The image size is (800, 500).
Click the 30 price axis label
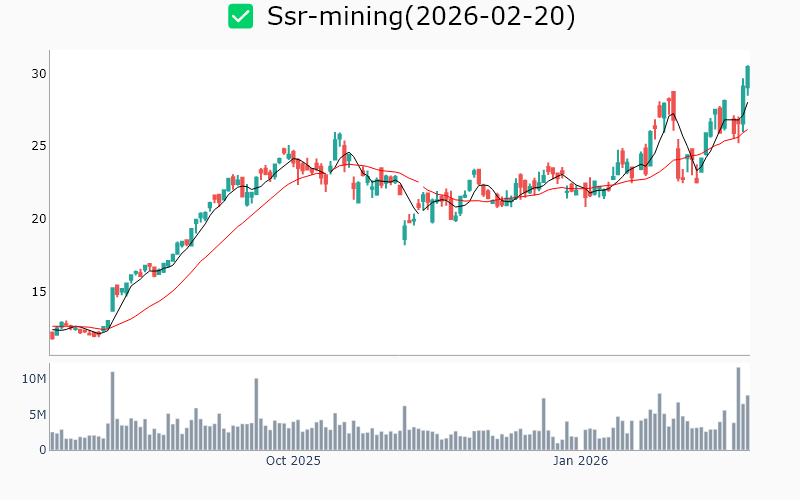[x=39, y=73]
